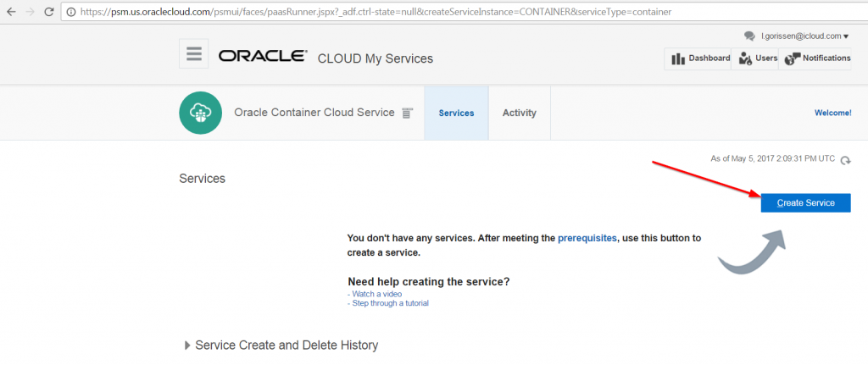The image size is (868, 365).
Task: Refresh the services list timestamp
Action: [x=845, y=160]
